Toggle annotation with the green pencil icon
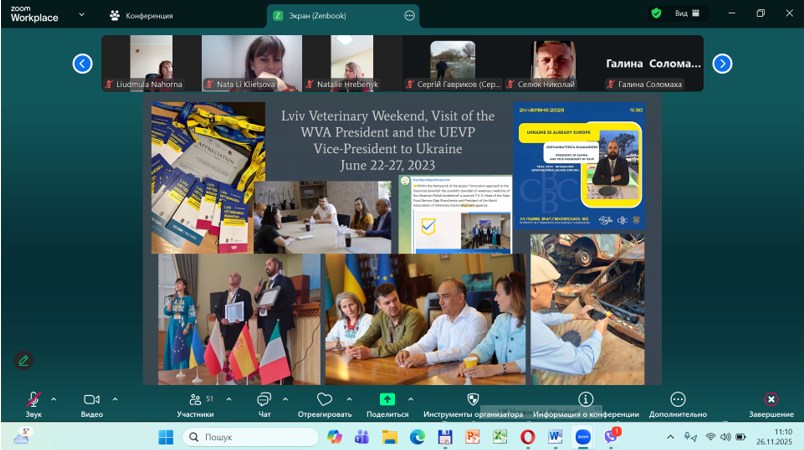Screen dimensions: 804x450 (x=24, y=360)
